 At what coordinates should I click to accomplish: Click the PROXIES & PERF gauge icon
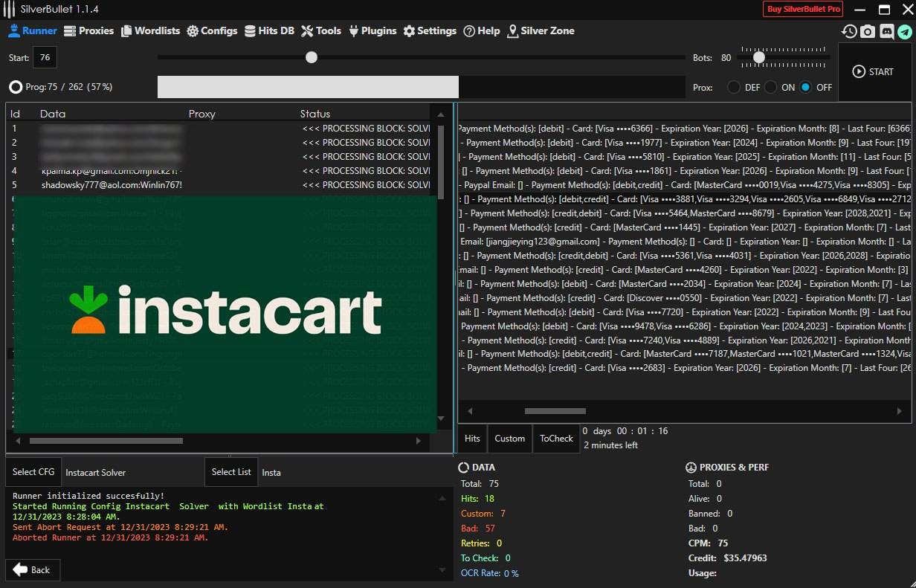(691, 468)
